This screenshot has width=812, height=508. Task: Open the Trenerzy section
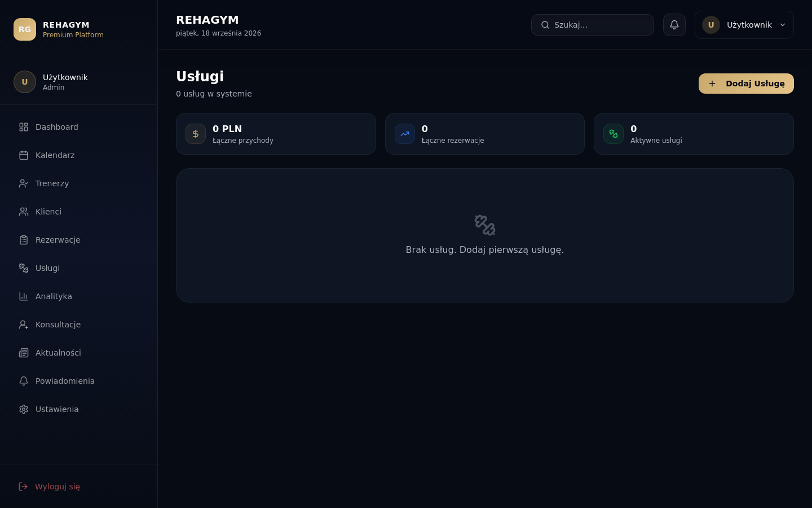click(78, 183)
